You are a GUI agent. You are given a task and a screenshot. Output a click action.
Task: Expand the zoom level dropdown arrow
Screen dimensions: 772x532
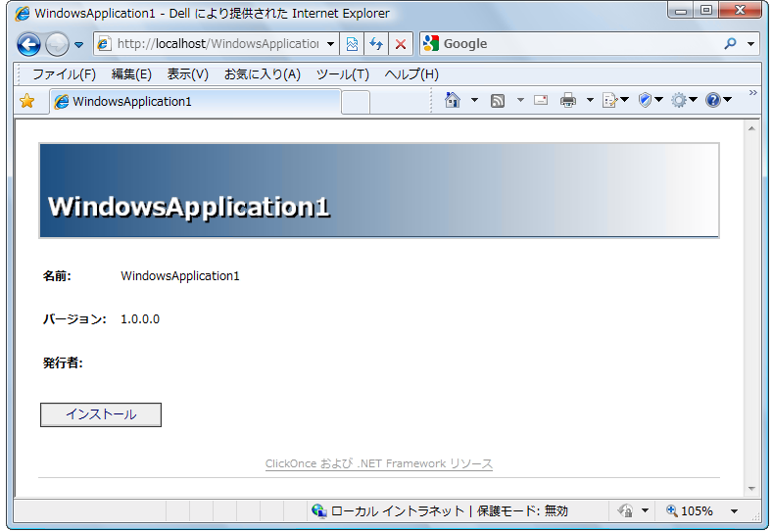coord(734,511)
